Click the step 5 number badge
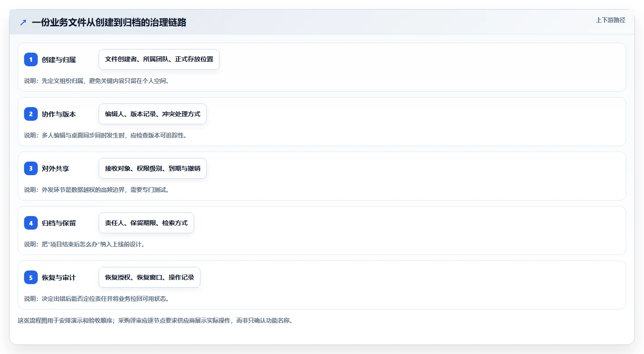 point(31,277)
